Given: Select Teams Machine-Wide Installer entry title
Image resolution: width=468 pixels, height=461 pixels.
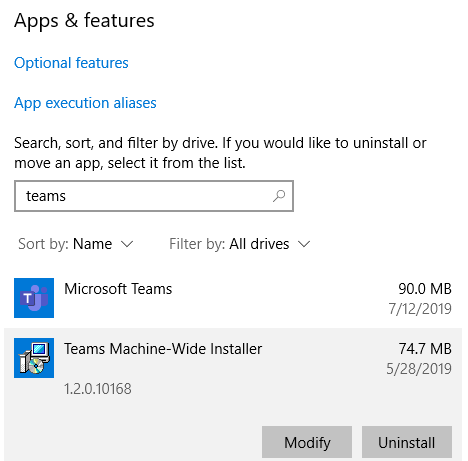Looking at the screenshot, I should (163, 349).
